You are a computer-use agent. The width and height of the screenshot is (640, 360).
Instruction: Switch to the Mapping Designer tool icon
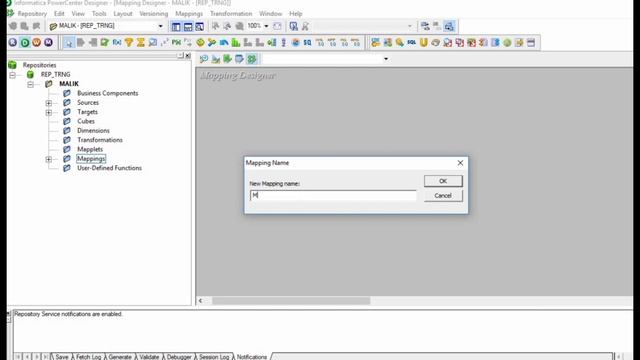pos(251,59)
